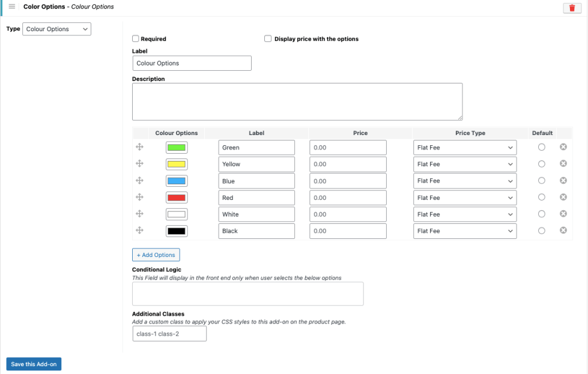The width and height of the screenshot is (588, 374).
Task: Click the Green label text field
Action: click(x=256, y=147)
